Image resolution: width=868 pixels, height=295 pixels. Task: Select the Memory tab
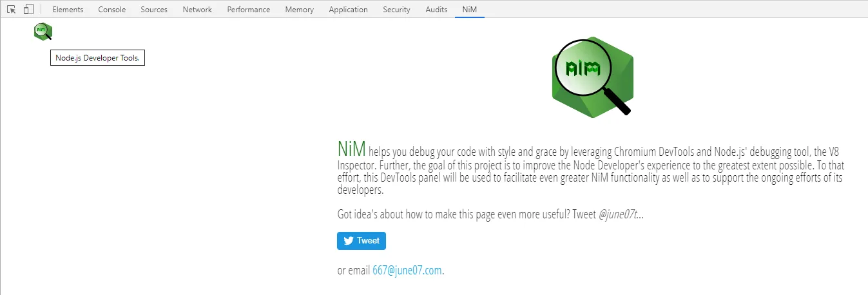(299, 10)
